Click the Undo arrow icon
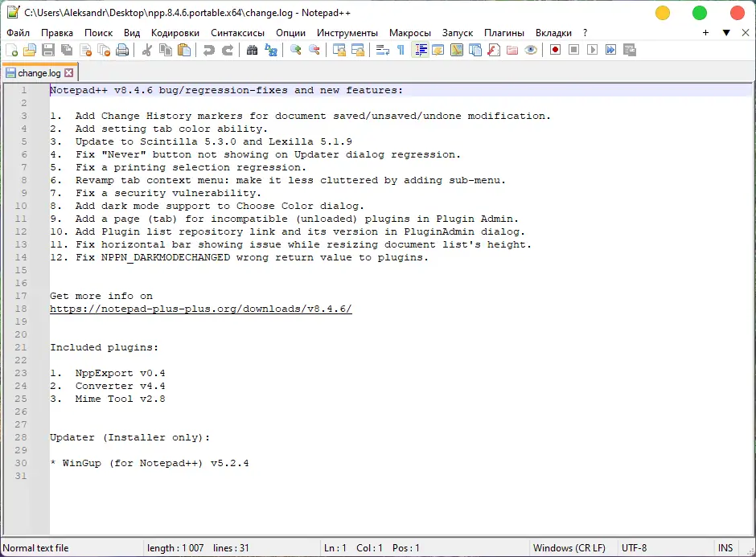This screenshot has width=756, height=557. pos(208,50)
